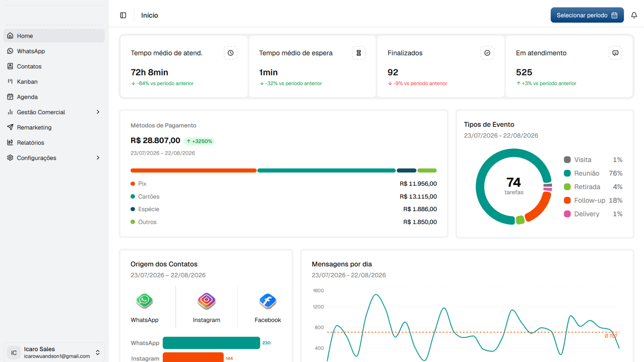Click the Instagram 144 bar

(x=193, y=358)
